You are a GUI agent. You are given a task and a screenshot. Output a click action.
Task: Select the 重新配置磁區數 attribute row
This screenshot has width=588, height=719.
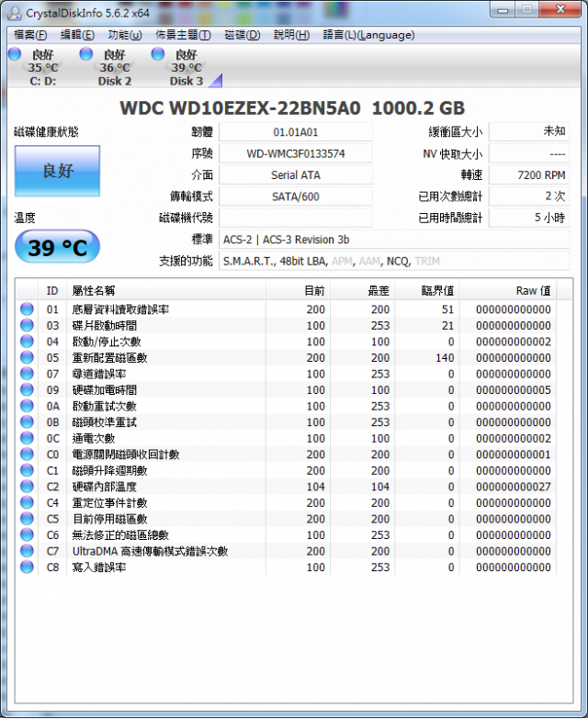[x=287, y=357]
